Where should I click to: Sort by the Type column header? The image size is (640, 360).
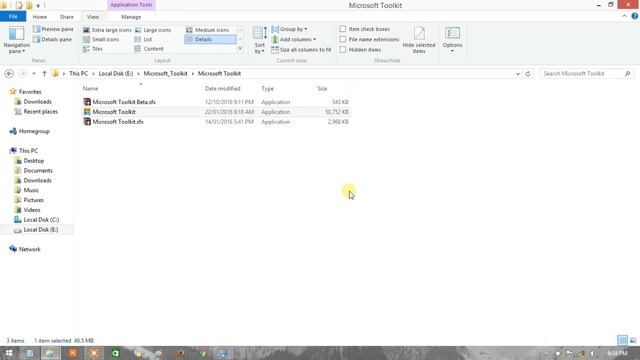click(267, 89)
